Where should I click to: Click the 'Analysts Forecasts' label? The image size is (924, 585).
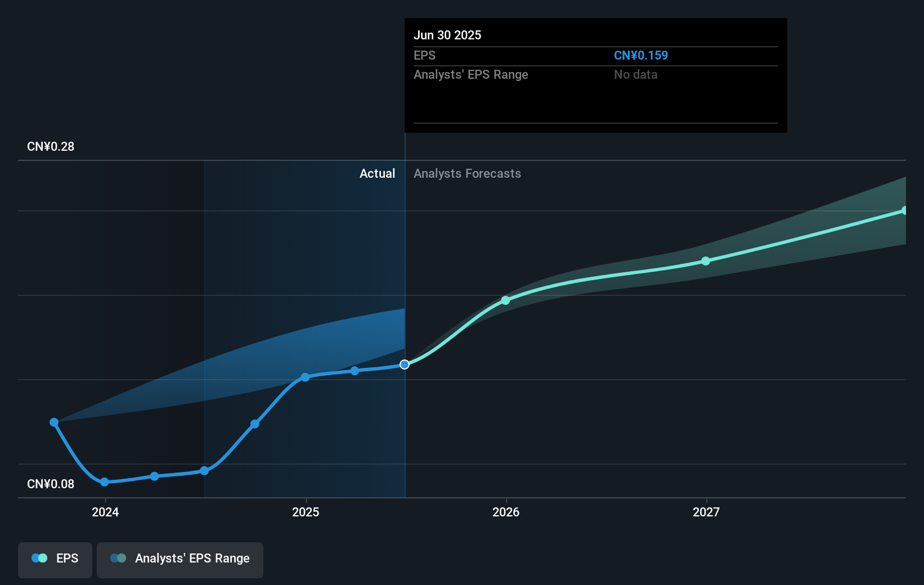click(x=467, y=174)
